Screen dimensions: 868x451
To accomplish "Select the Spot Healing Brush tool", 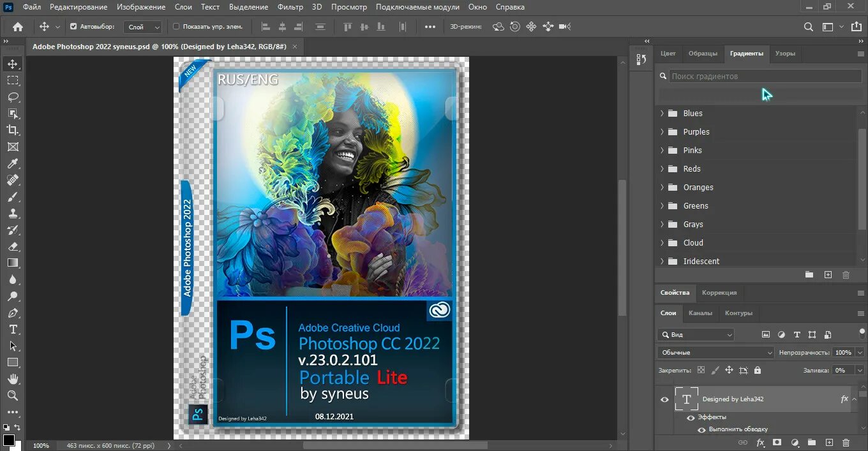I will (x=13, y=181).
